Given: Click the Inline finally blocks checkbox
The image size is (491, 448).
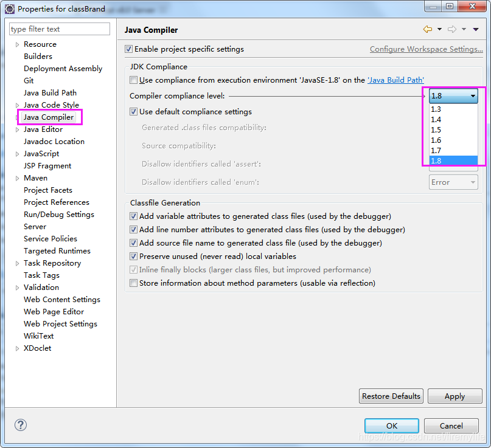Looking at the screenshot, I should [133, 270].
